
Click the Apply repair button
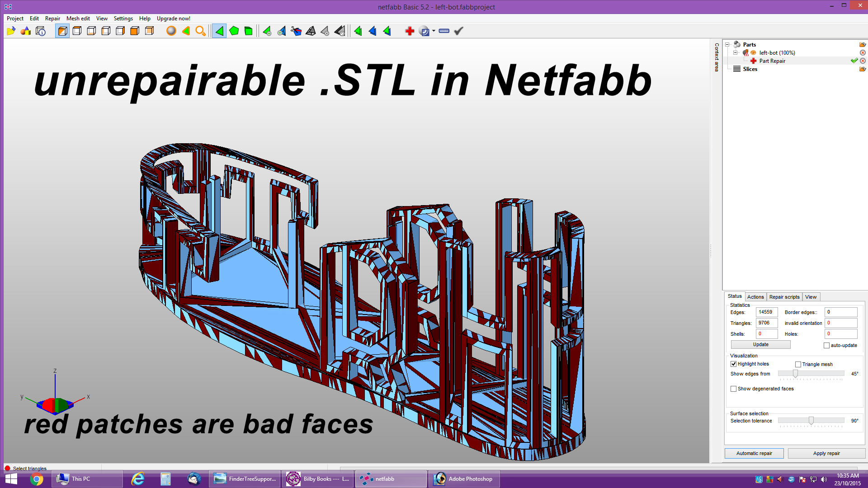point(826,453)
